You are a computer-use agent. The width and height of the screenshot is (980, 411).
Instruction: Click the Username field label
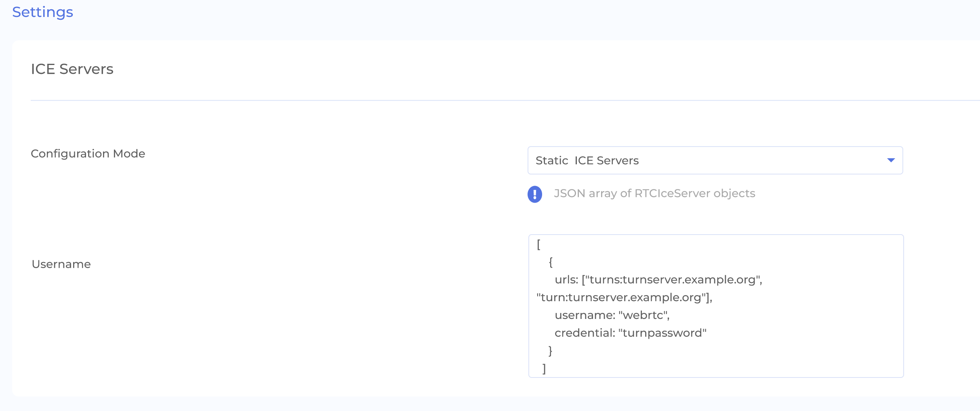[x=61, y=264]
